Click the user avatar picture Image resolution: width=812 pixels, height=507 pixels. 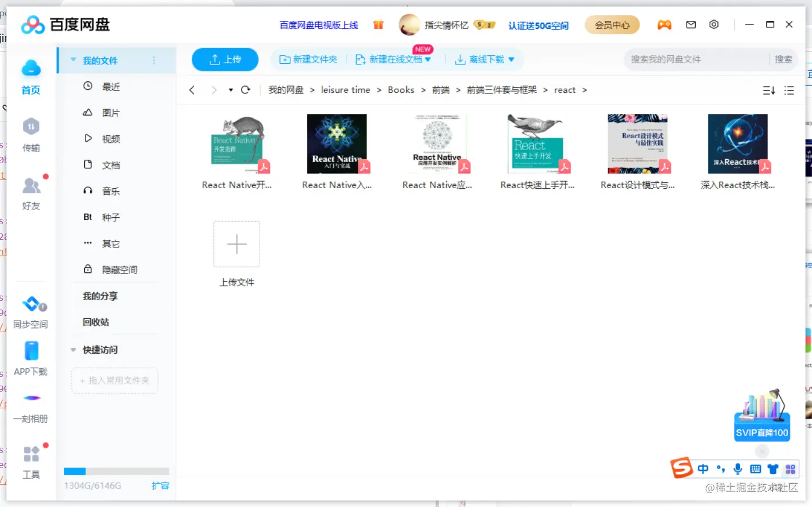pos(409,25)
